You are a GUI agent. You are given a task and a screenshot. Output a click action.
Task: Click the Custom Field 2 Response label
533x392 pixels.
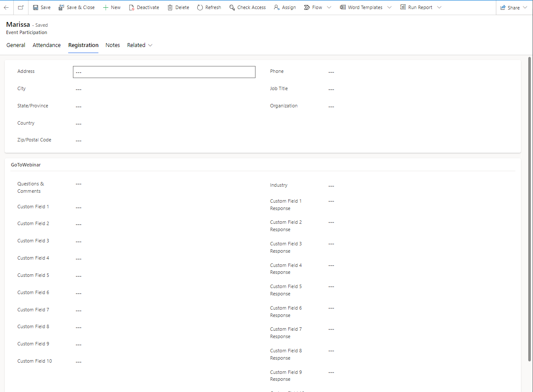(286, 226)
